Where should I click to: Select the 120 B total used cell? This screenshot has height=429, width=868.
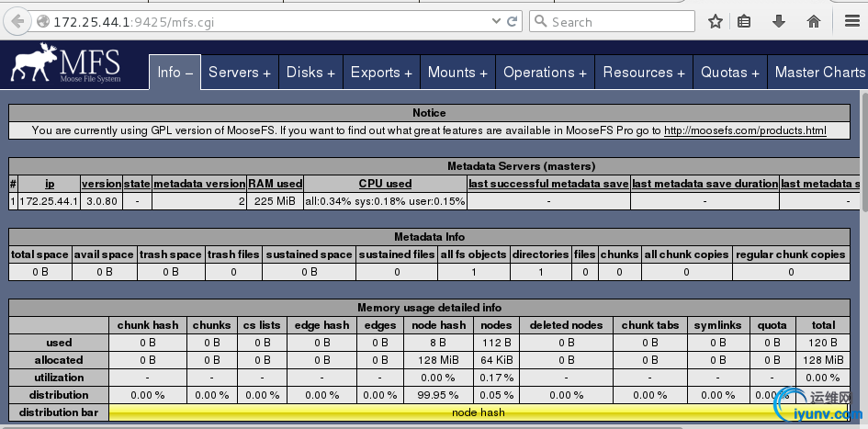point(823,343)
